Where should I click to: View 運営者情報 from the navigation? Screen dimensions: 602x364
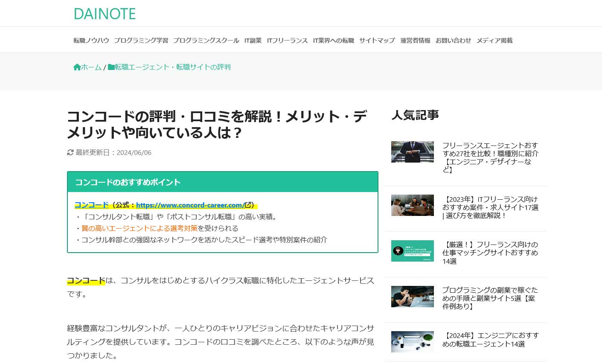click(x=415, y=41)
